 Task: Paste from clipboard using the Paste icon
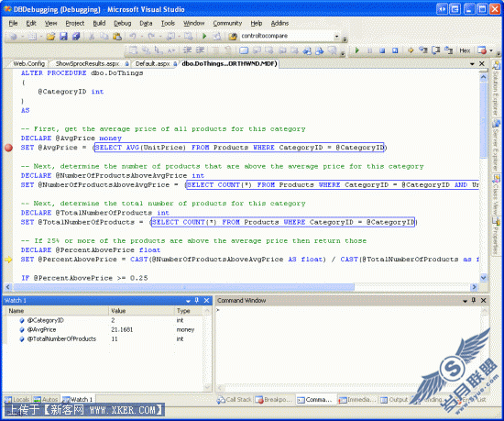117,37
